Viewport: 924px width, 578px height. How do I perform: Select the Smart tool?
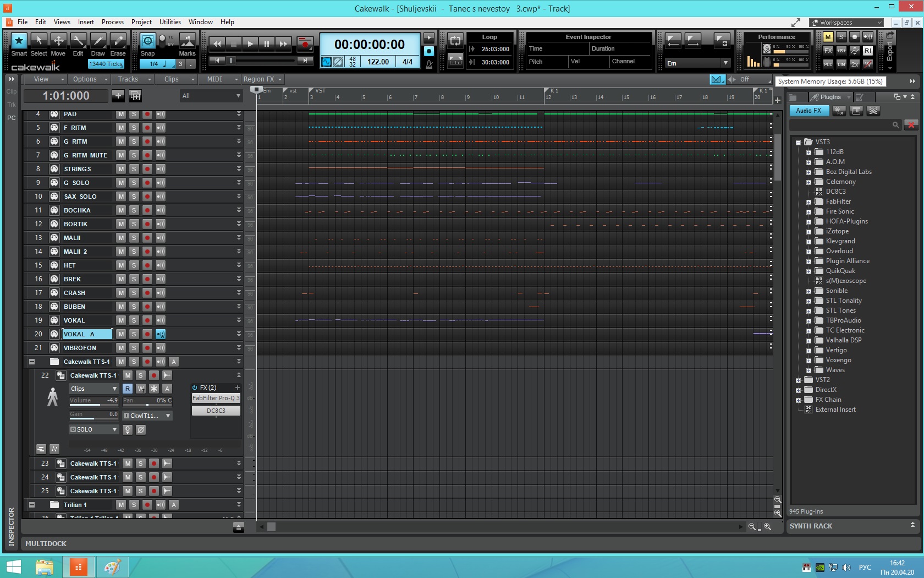pos(19,41)
